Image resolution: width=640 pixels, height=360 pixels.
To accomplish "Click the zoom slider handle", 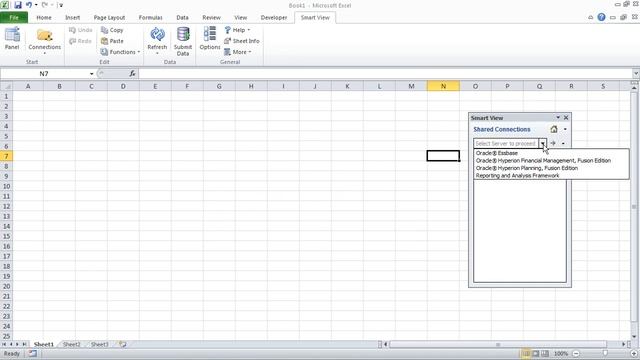I will point(605,353).
